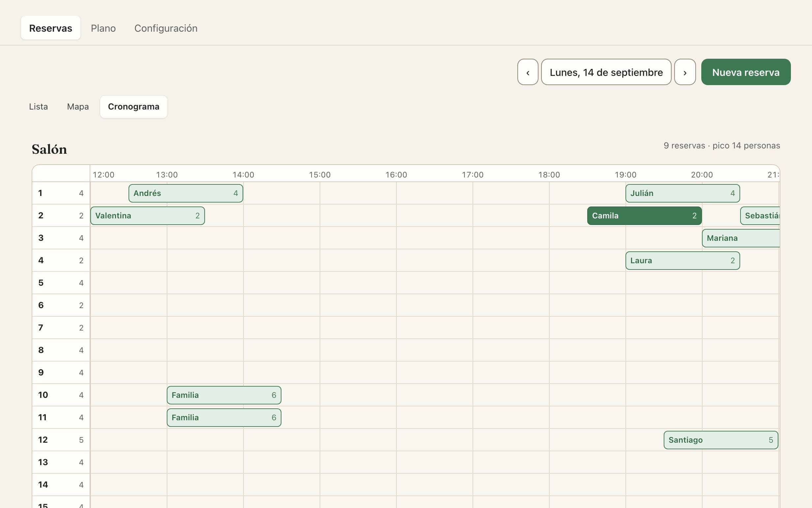
Task: Click table 6 row label
Action: pyautogui.click(x=61, y=305)
